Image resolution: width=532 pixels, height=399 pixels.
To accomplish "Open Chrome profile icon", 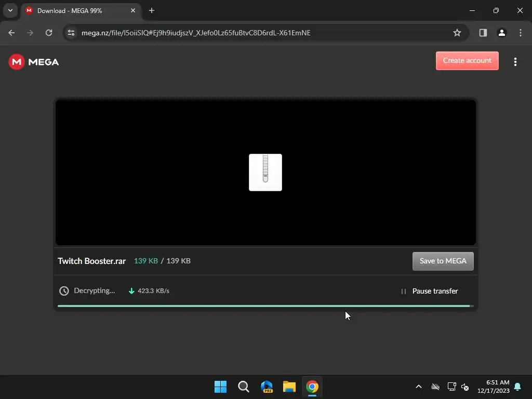I will 501,33.
